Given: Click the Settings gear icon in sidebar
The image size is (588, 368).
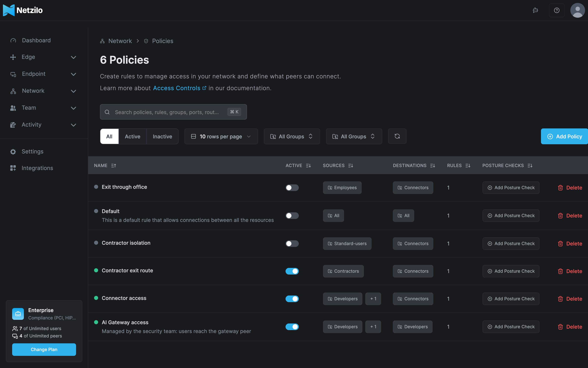Looking at the screenshot, I should point(13,152).
